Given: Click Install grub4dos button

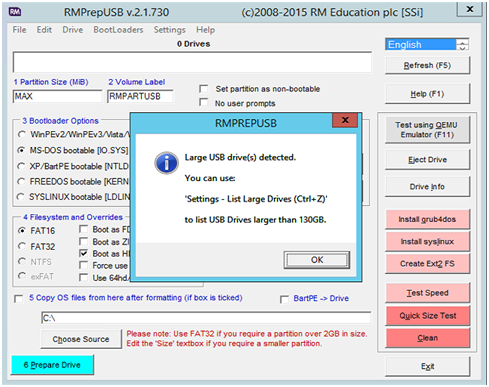Looking at the screenshot, I should tap(427, 219).
